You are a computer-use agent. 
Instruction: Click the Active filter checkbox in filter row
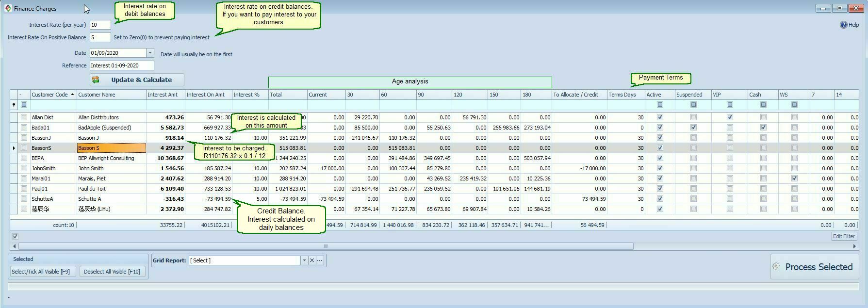(660, 105)
